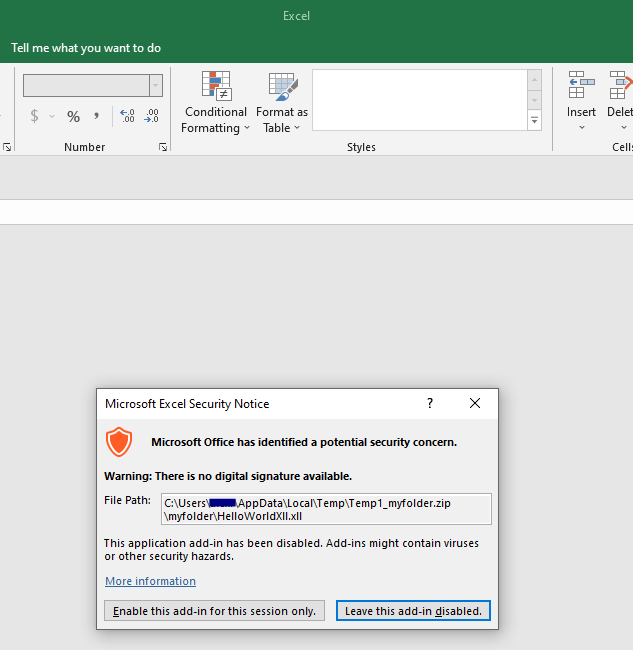Click the Number Format text box

pyautogui.click(x=86, y=85)
